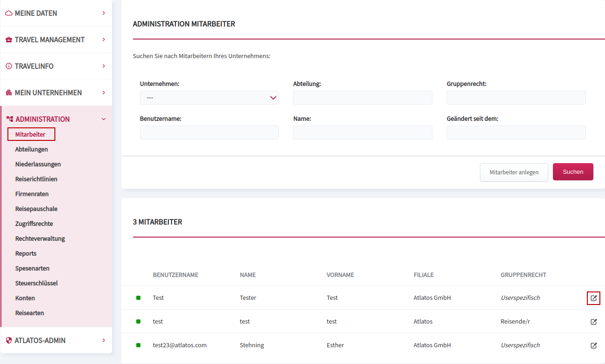
Task: Click Mitarbeiter anlegen button
Action: pyautogui.click(x=514, y=172)
